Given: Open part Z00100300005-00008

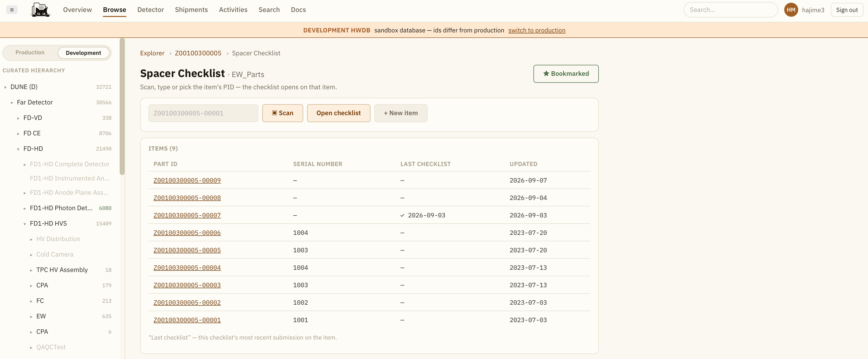Looking at the screenshot, I should [x=187, y=198].
